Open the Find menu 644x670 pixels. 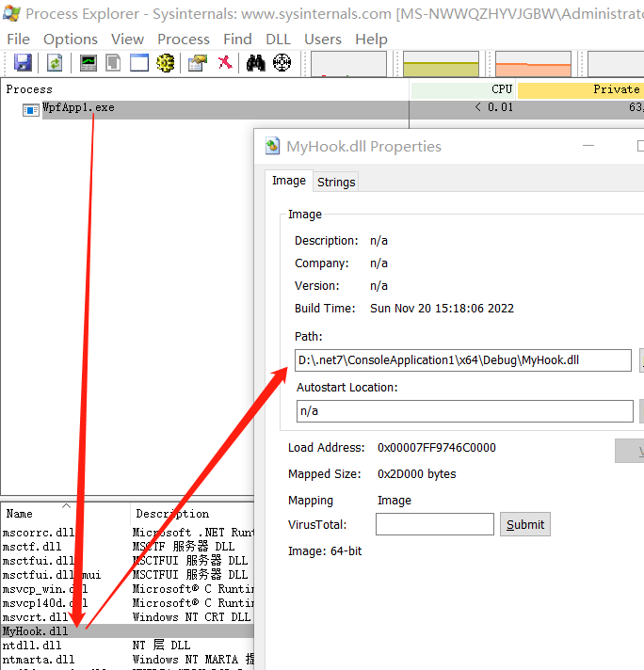click(x=238, y=40)
